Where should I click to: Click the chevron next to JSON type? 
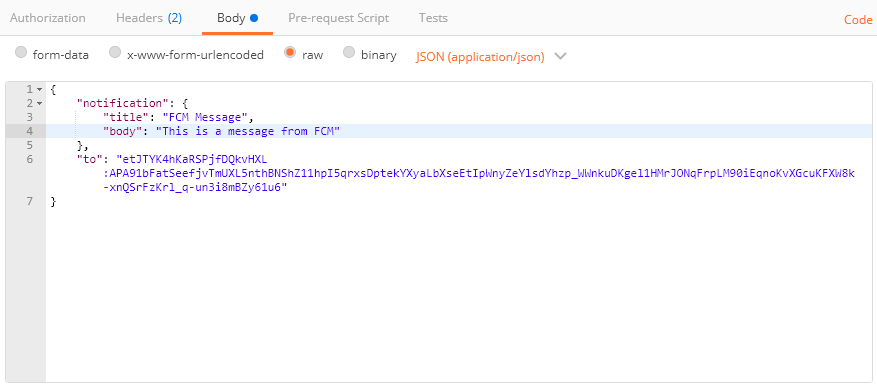(560, 56)
